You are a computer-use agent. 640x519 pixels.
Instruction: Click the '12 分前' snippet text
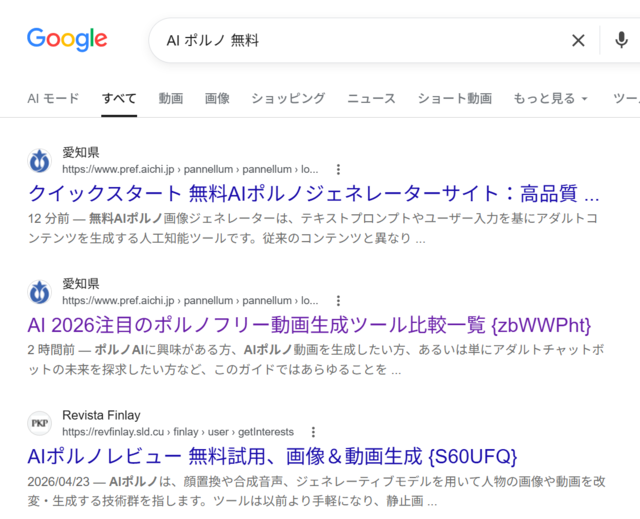pyautogui.click(x=49, y=219)
